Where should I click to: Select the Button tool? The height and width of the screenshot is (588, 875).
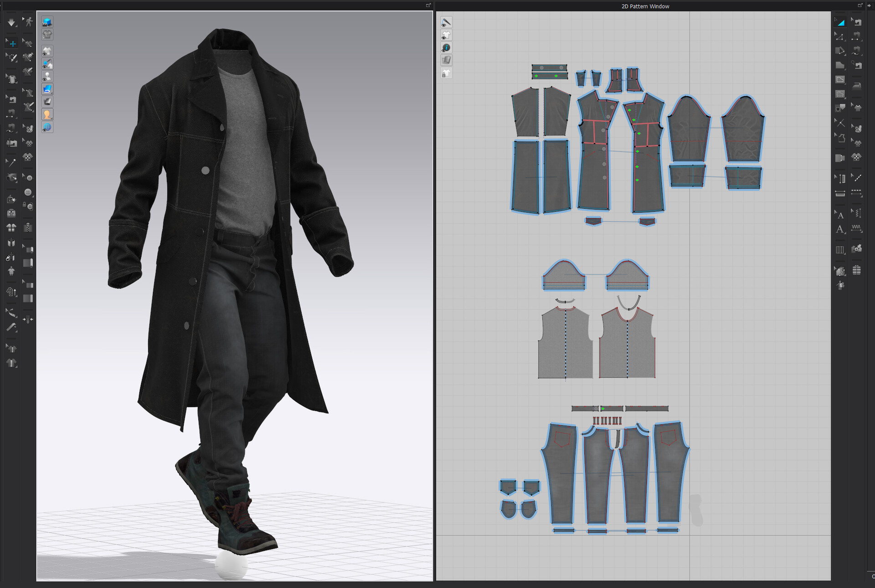[x=28, y=192]
